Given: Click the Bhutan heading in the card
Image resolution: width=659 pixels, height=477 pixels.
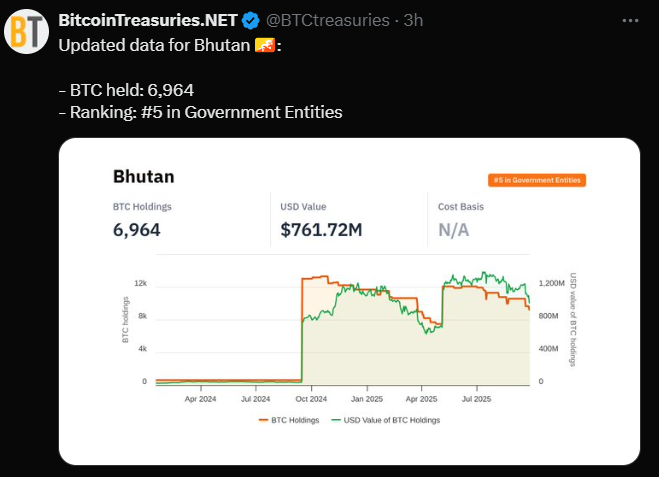Looking at the screenshot, I should point(143,177).
